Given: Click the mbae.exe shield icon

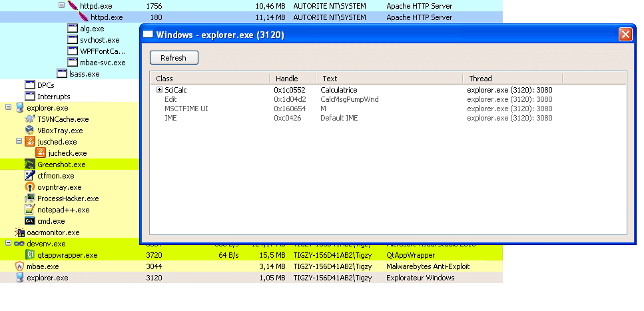Looking at the screenshot, I should (x=19, y=266).
